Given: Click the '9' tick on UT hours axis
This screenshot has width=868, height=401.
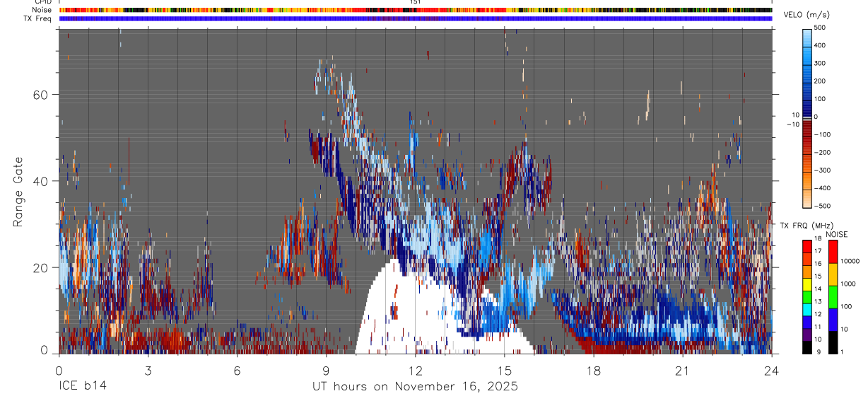Looking at the screenshot, I should click(326, 370).
